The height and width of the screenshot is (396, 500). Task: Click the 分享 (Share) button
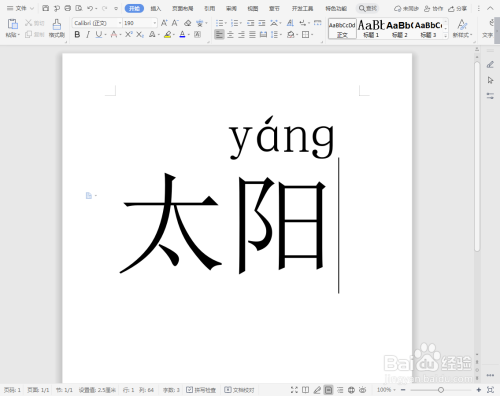point(457,8)
